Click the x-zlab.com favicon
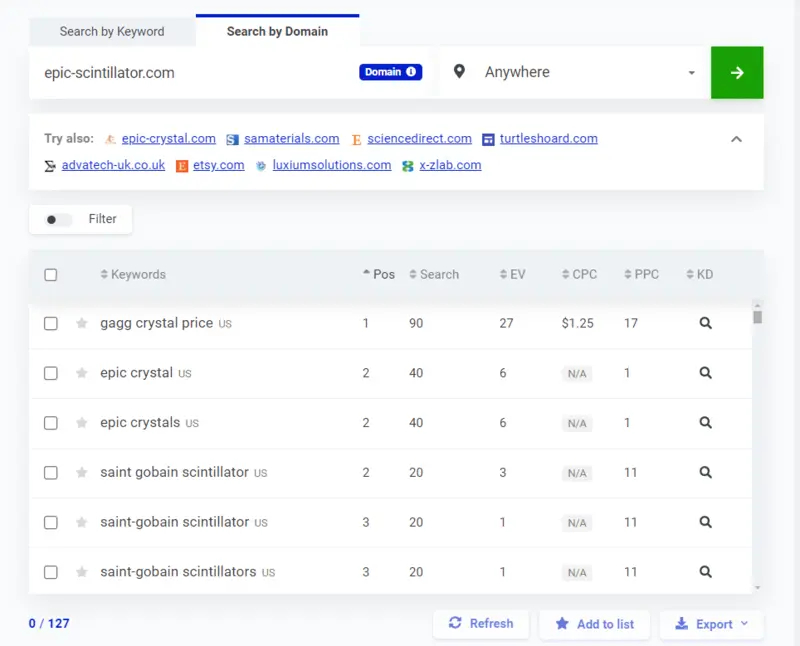This screenshot has height=646, width=800. point(408,166)
